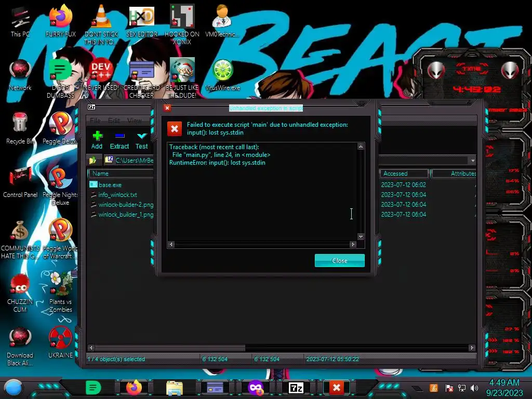Image resolution: width=532 pixels, height=399 pixels.
Task: Click right arrow of traceback horizontal scrollbar
Action: [x=353, y=244]
